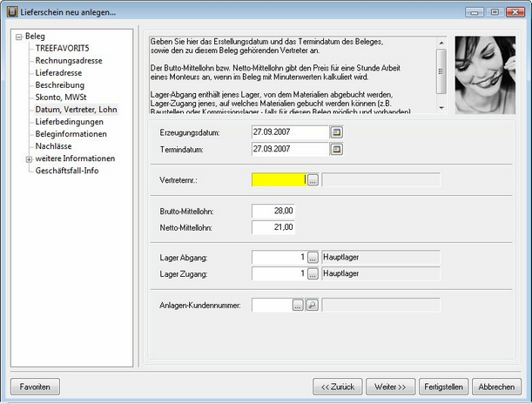Click the << Zurück button
532x404 pixels.
[336, 386]
